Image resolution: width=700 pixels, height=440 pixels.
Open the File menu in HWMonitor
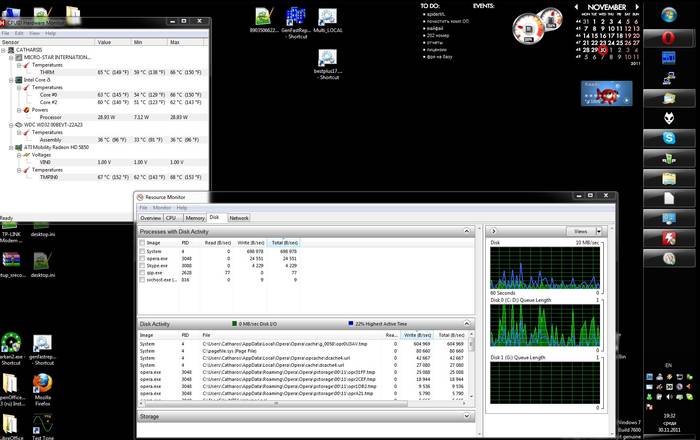[6, 33]
